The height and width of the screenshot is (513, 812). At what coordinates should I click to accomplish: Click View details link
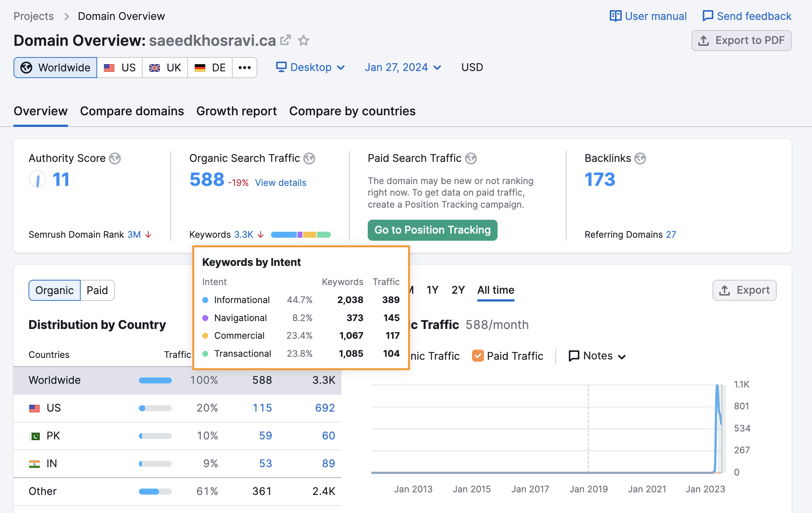[281, 183]
